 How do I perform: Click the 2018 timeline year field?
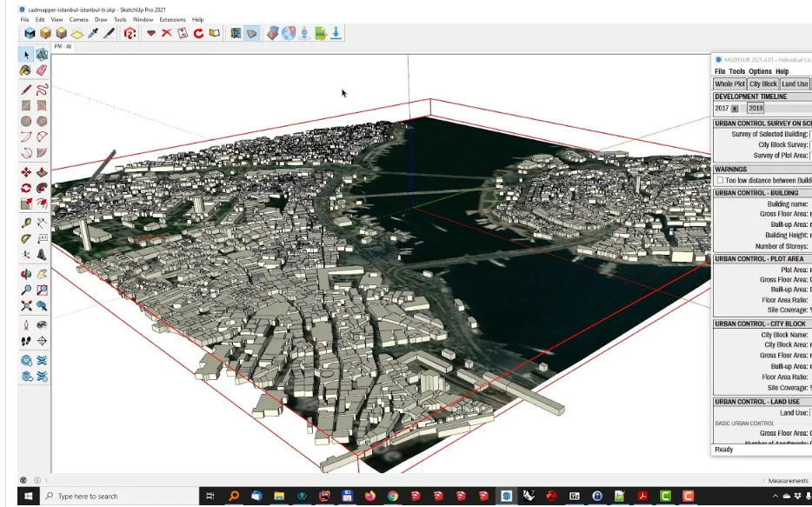click(x=755, y=109)
